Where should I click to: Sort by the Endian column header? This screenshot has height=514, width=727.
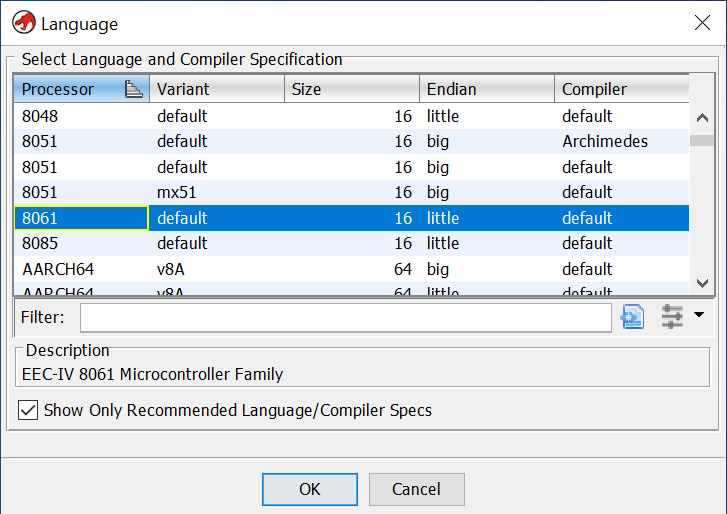[487, 89]
